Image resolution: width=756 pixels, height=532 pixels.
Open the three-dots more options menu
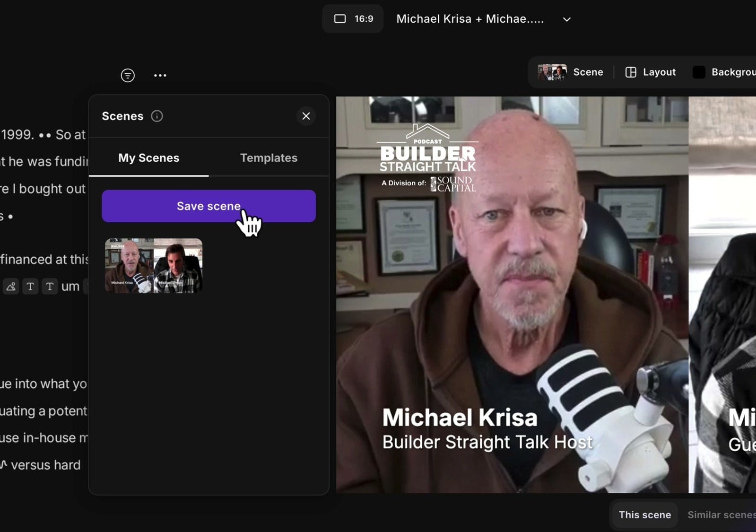160,75
